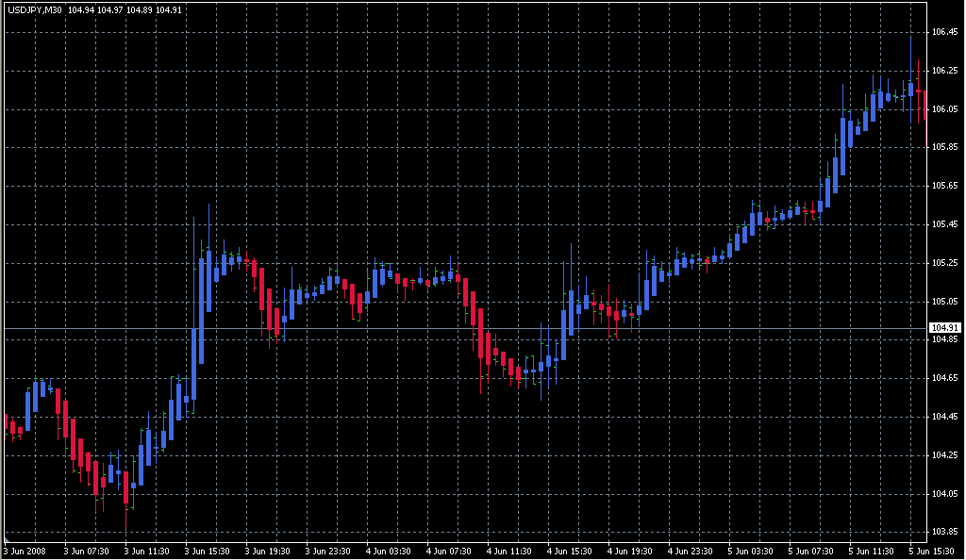Click the 3 Jun 19:30 time label
This screenshot has width=966, height=560.
(267, 552)
